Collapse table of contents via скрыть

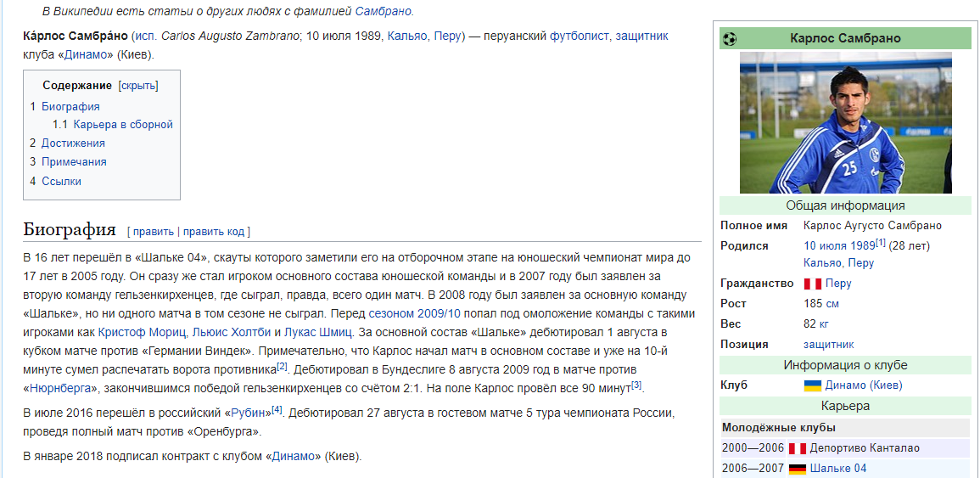coord(138,86)
